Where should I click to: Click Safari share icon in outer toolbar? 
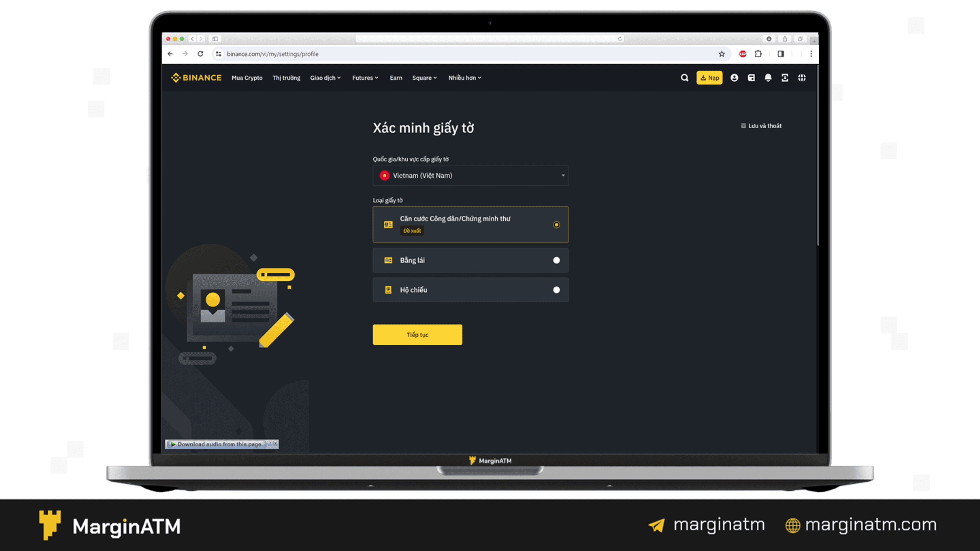(x=785, y=39)
